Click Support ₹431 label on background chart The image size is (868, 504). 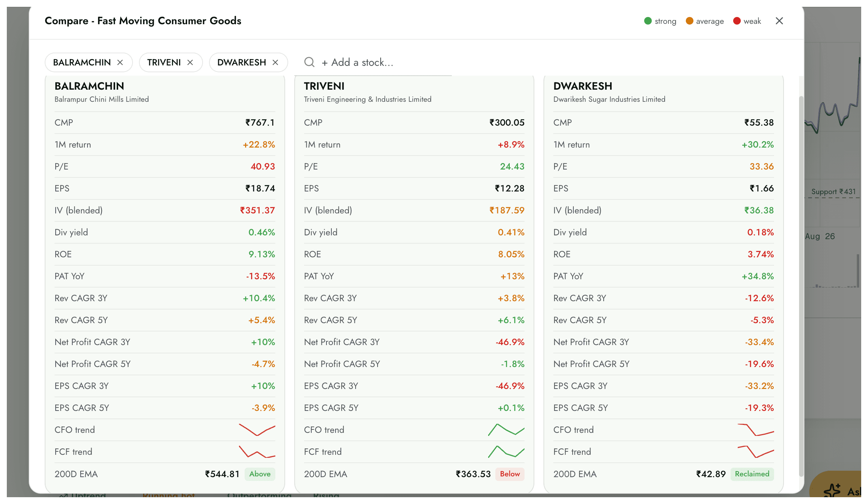834,192
